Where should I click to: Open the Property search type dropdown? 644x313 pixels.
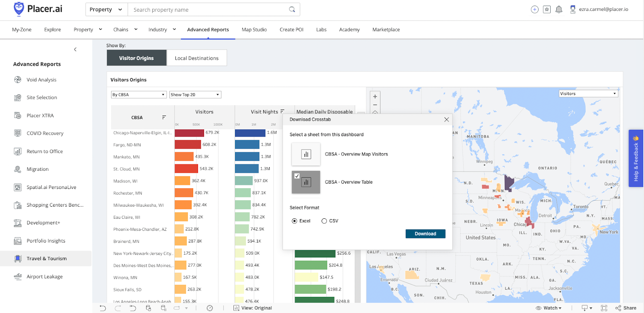click(106, 9)
